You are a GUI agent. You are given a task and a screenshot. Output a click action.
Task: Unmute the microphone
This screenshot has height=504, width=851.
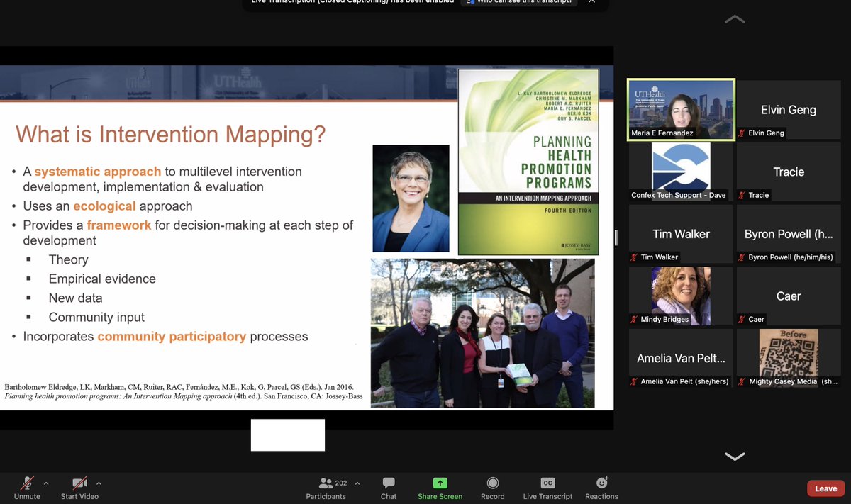(x=27, y=487)
